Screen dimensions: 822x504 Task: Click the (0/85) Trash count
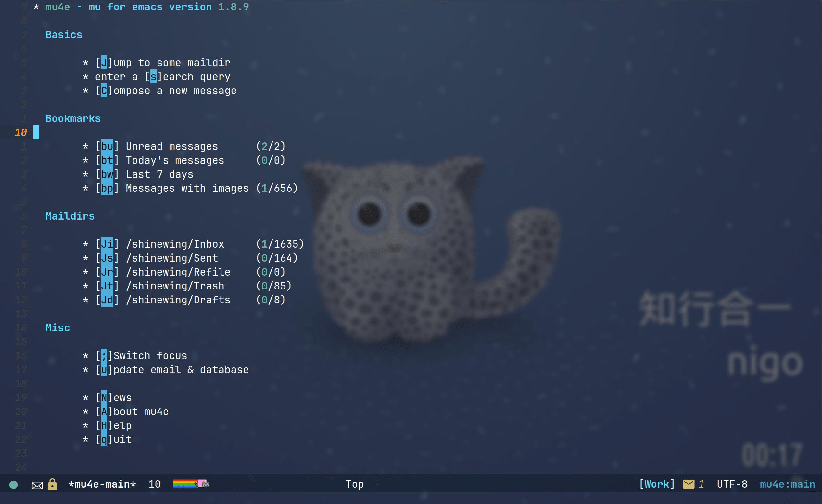[273, 286]
